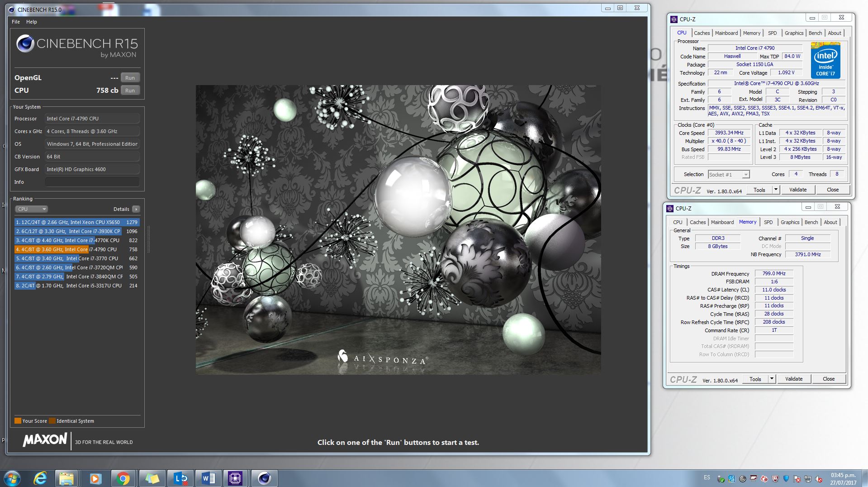Viewport: 868px width, 487px height.
Task: Open Bench tab in the CPU-Z CPU window
Action: point(815,33)
